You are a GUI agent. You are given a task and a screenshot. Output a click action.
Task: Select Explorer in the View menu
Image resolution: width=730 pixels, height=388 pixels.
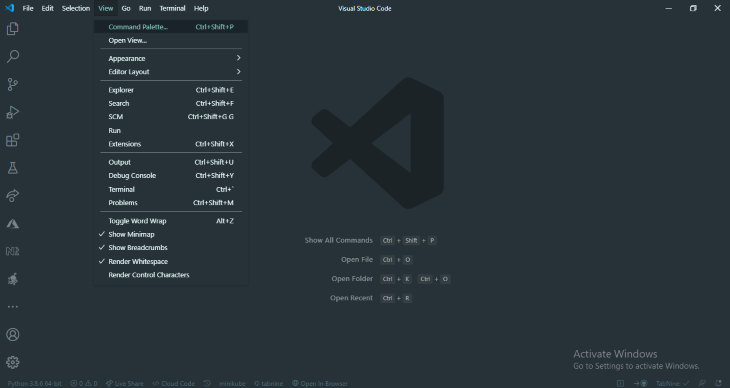coord(171,90)
